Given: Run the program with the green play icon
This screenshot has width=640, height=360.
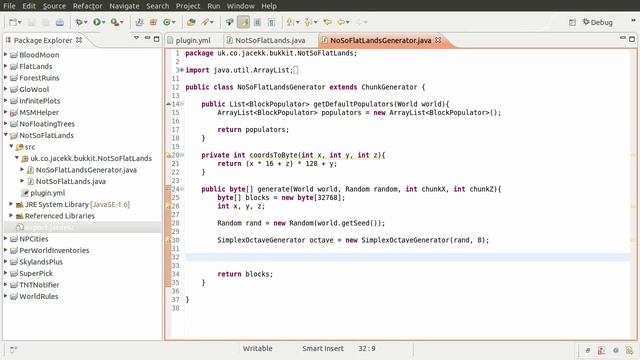Looking at the screenshot, I should [x=97, y=22].
